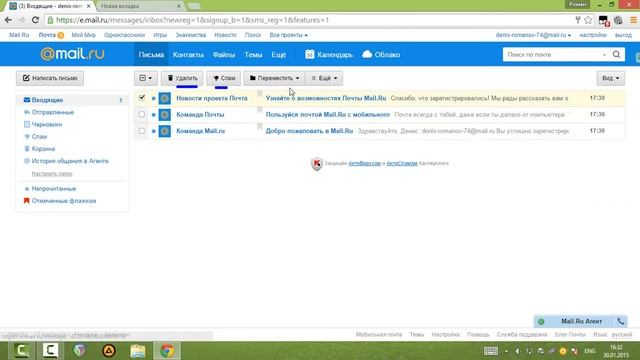640x360 pixels.
Task: Show Отмеченные флажком messages
Action: pyautogui.click(x=64, y=201)
